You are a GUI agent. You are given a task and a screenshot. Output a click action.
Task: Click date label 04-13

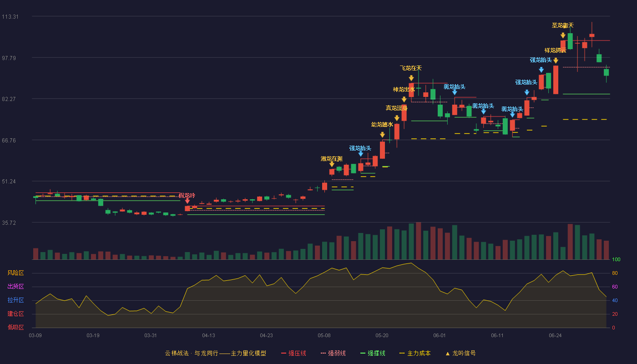point(208,335)
